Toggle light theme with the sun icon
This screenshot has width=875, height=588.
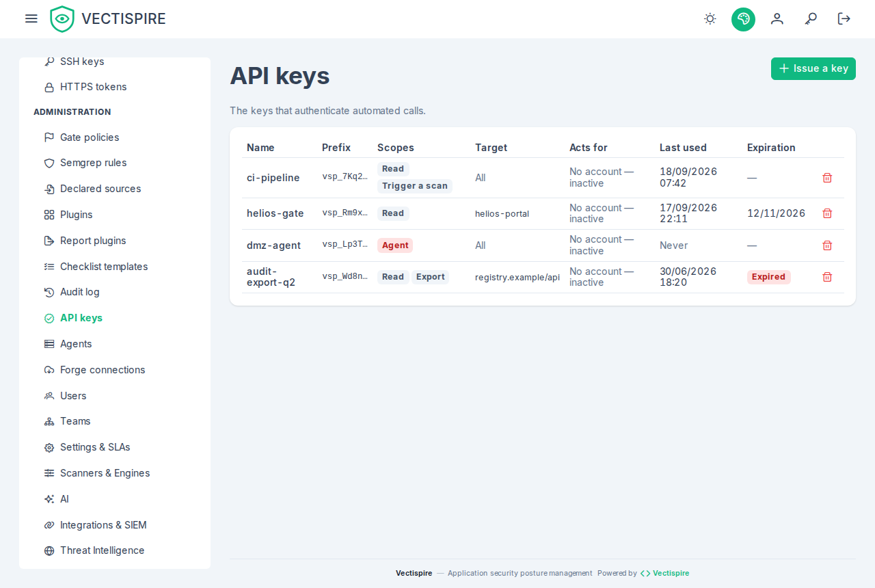pyautogui.click(x=710, y=18)
